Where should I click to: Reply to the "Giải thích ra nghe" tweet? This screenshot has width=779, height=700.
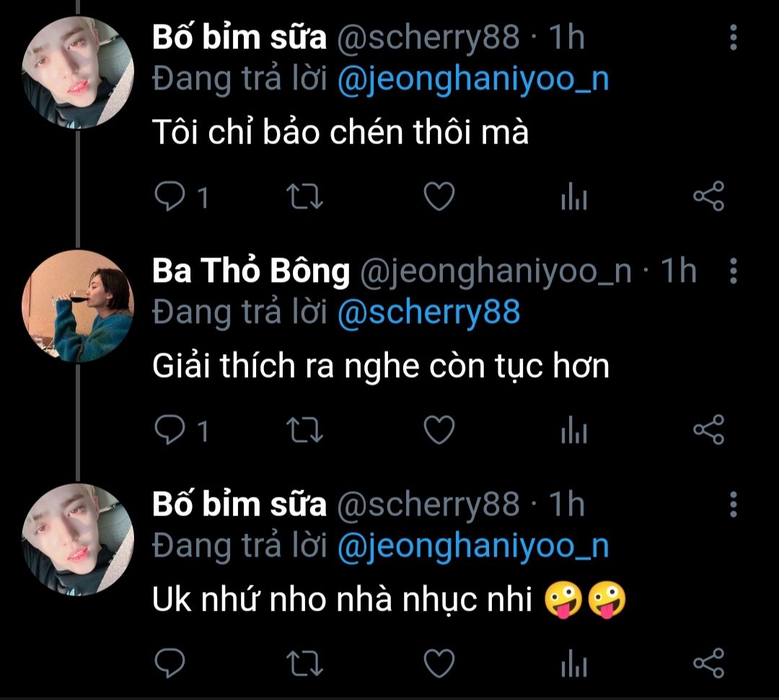(170, 430)
